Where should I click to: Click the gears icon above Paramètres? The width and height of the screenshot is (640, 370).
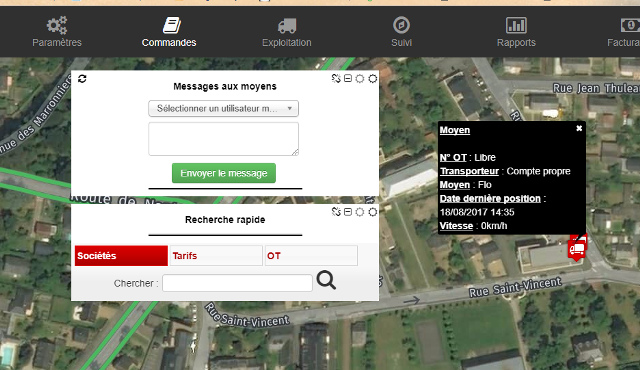[57, 25]
